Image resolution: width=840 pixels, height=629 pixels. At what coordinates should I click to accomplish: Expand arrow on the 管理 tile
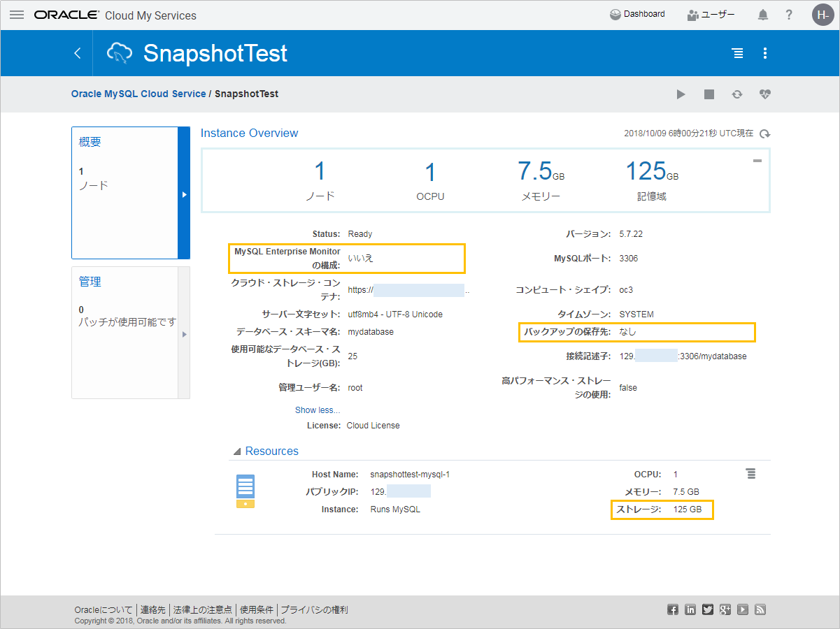184,333
